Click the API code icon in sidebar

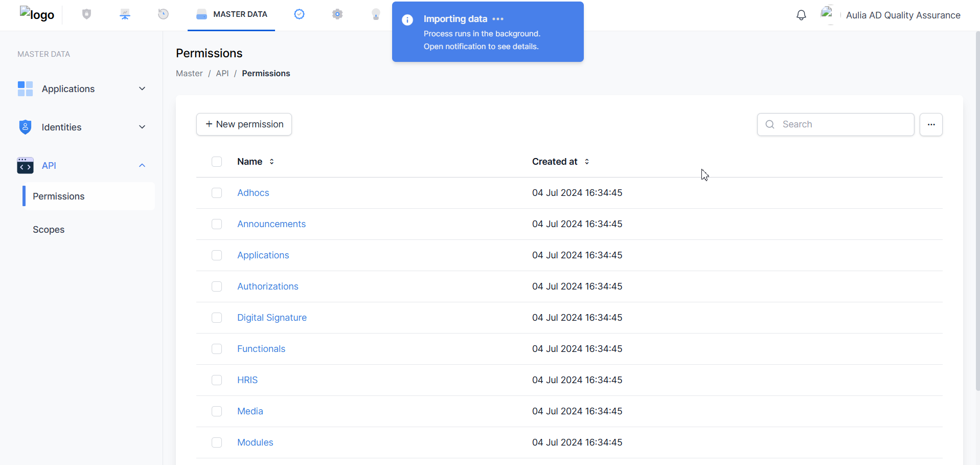pyautogui.click(x=25, y=165)
